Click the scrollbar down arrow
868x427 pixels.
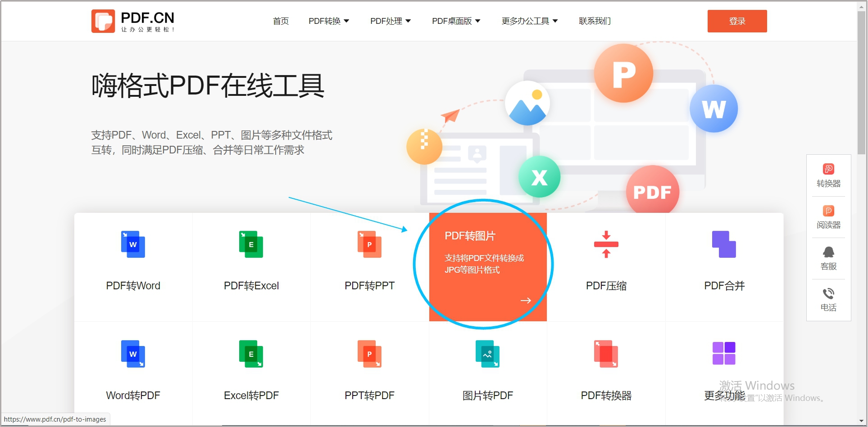(x=861, y=421)
